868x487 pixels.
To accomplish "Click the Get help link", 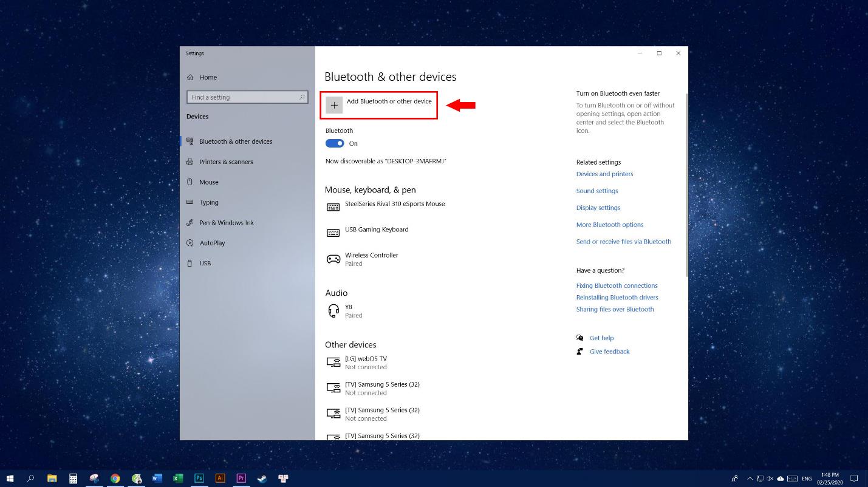I will click(x=601, y=338).
